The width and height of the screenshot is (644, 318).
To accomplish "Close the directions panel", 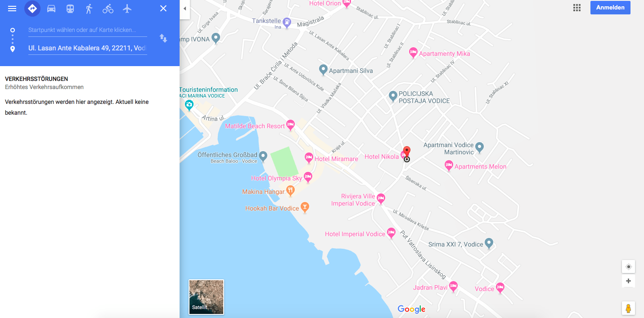I will 163,9.
